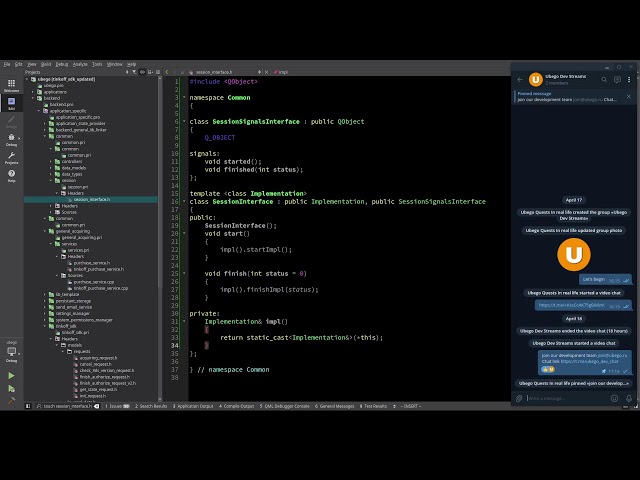
Task: Open the Window menu
Action: (115, 64)
